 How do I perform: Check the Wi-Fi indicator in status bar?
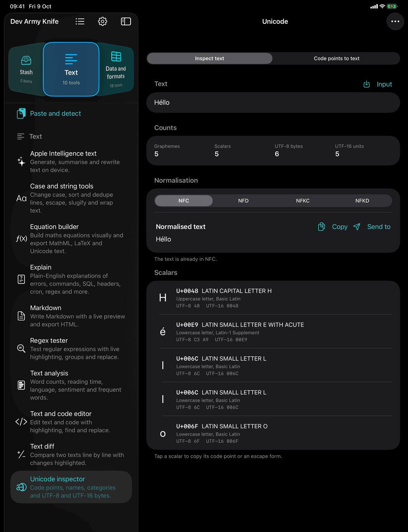click(x=382, y=6)
